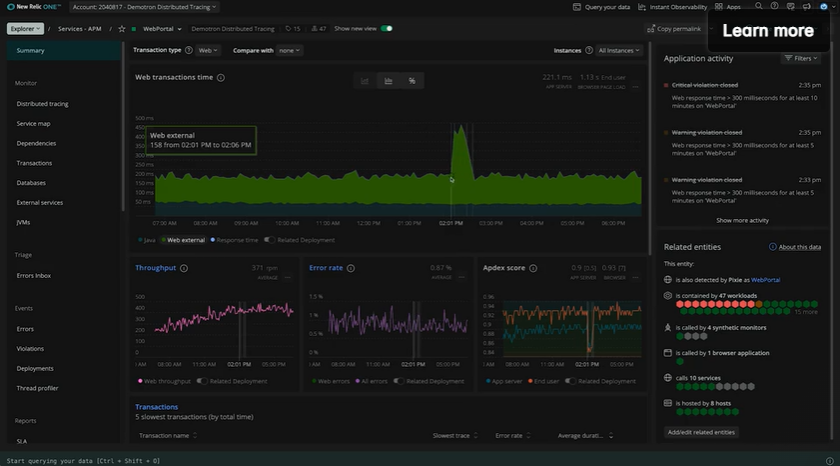Screen dimensions: 840x466
Task: Open the Filters dropdown in Application activity
Action: [801, 59]
